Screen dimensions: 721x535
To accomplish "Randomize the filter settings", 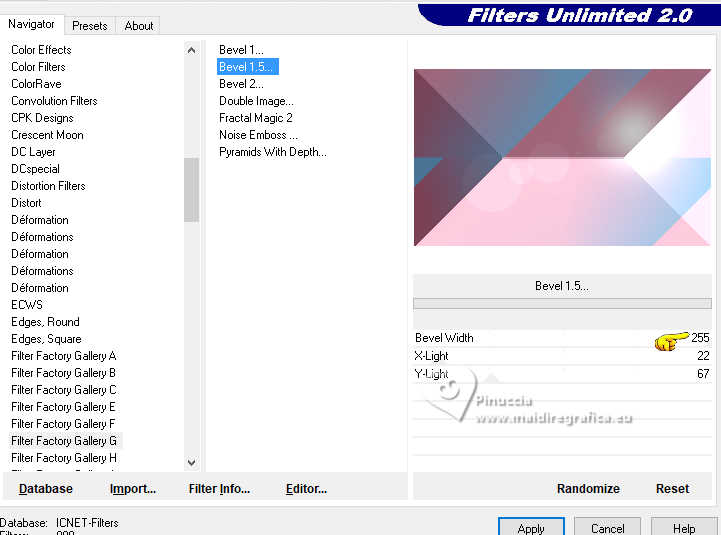I will (588, 489).
